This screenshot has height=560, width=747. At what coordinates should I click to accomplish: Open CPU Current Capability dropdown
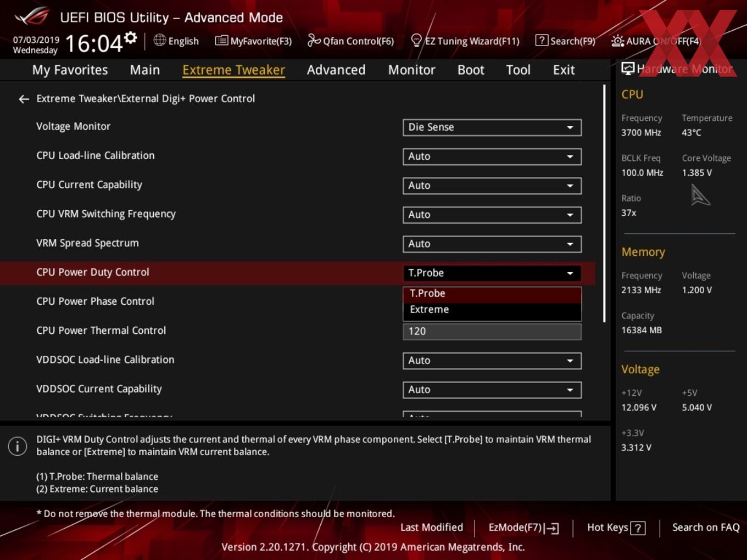tap(492, 186)
